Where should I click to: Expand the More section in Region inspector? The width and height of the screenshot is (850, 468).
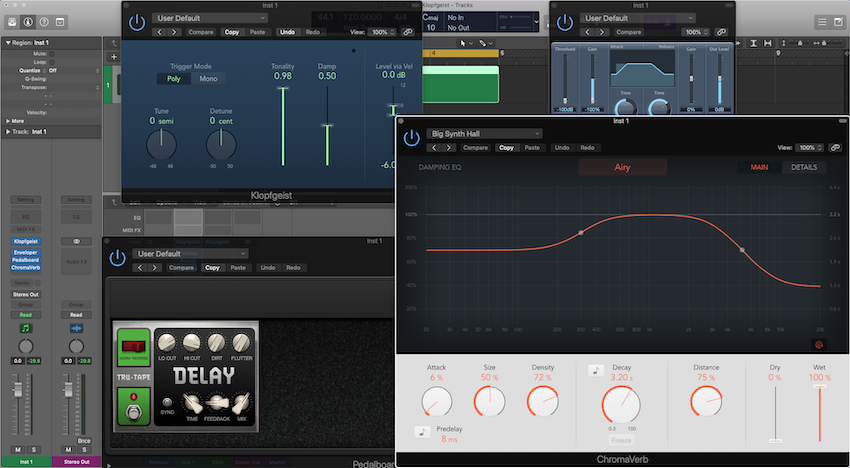pyautogui.click(x=8, y=121)
